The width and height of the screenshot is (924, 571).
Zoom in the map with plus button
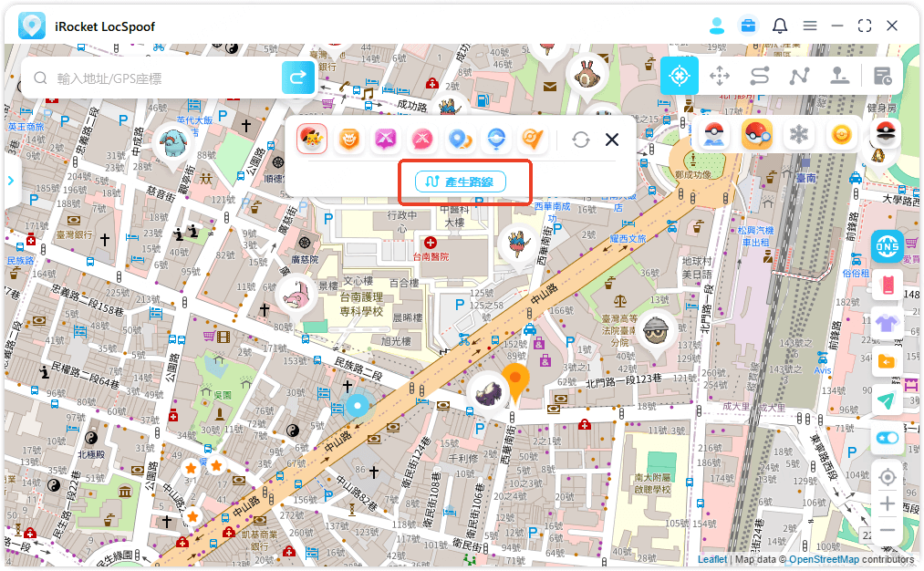tap(888, 504)
